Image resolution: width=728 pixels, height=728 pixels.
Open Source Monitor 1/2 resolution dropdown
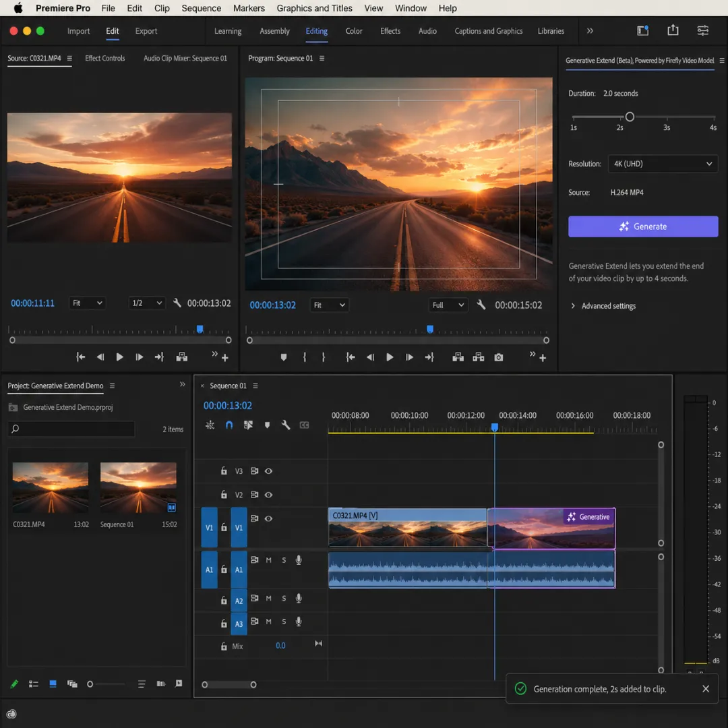click(x=147, y=303)
